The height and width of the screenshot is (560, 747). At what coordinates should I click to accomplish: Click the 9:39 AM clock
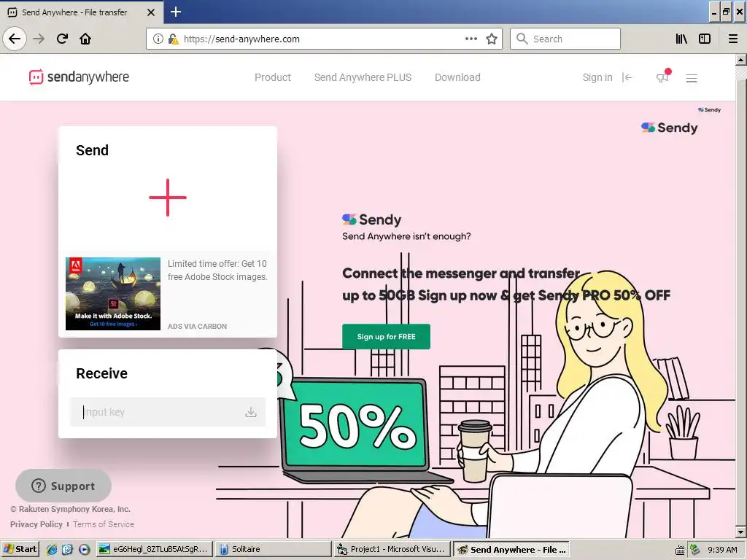tap(722, 550)
